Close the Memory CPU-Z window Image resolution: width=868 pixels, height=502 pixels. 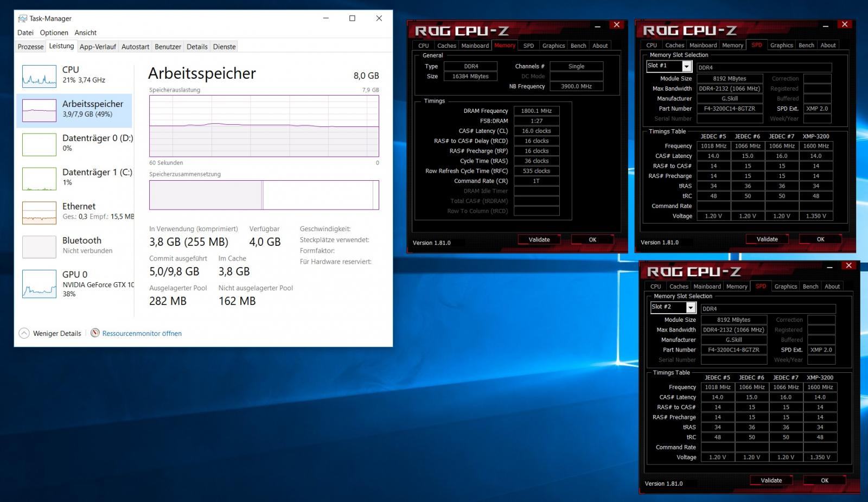pos(616,25)
